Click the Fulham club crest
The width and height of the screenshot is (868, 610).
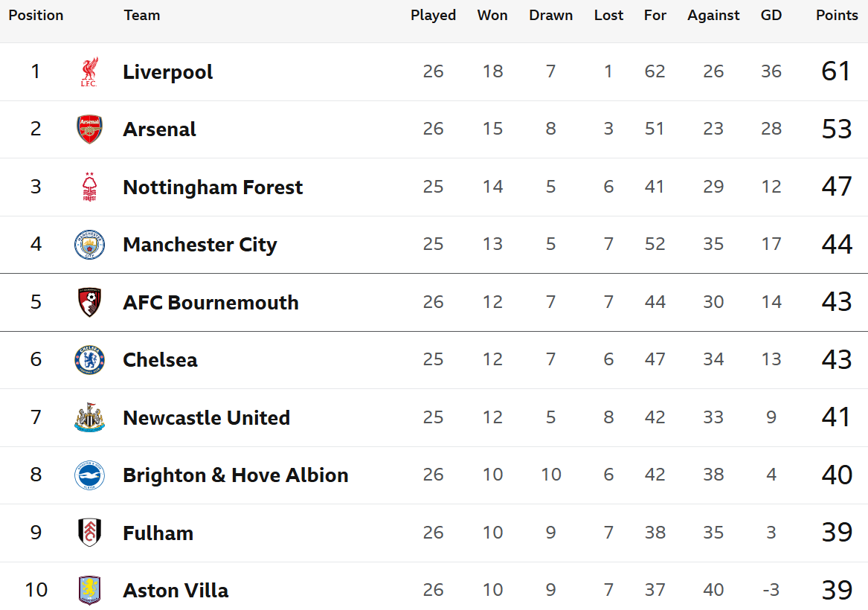point(89,533)
